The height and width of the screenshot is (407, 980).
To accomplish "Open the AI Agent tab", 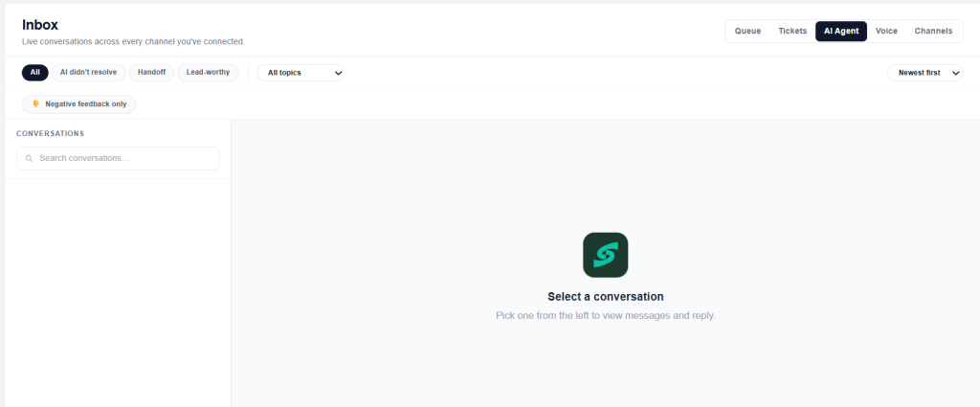I will tap(841, 32).
